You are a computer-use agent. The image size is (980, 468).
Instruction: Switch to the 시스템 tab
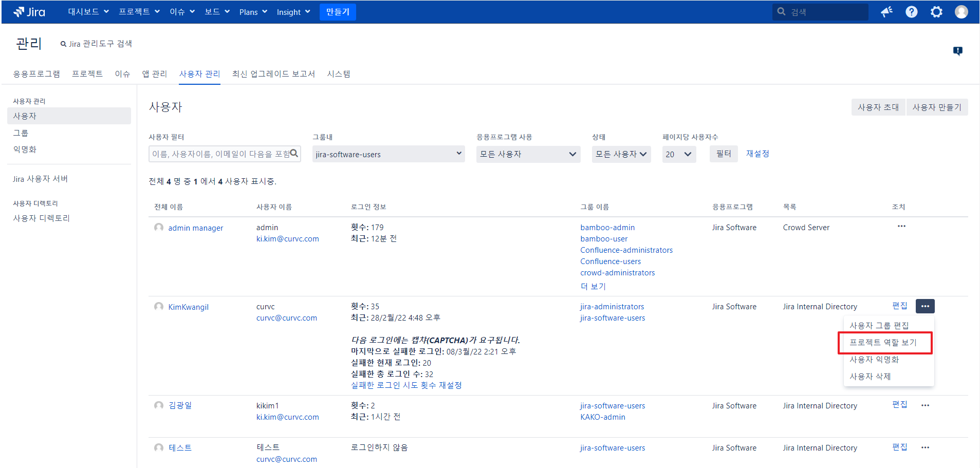point(339,74)
